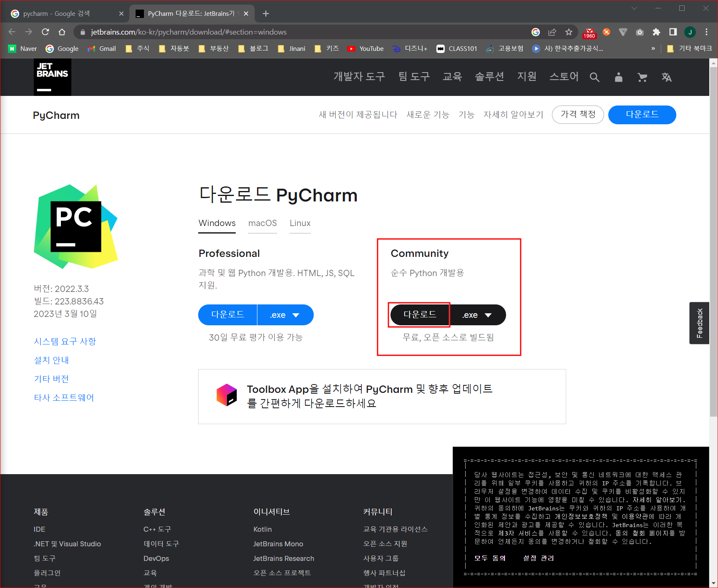Open the Feedback side tab

[x=699, y=323]
